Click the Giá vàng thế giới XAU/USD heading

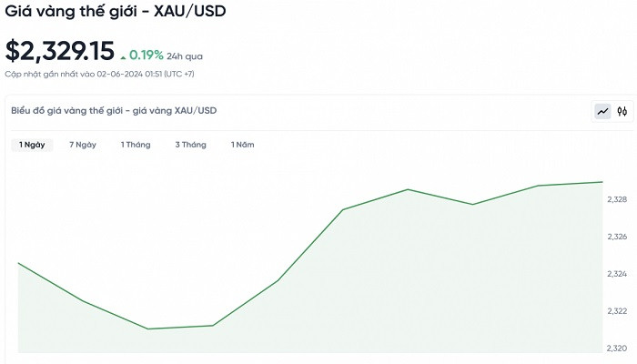click(115, 13)
